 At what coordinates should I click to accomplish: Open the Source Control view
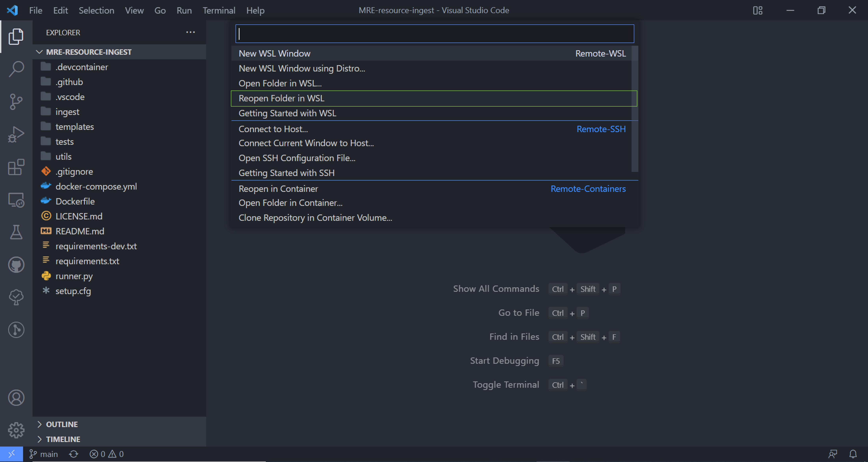pos(16,101)
